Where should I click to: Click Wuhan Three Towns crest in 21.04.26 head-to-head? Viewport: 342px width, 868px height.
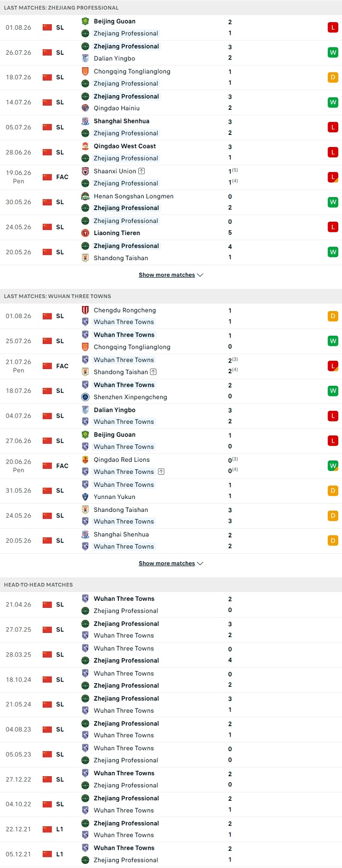click(85, 599)
